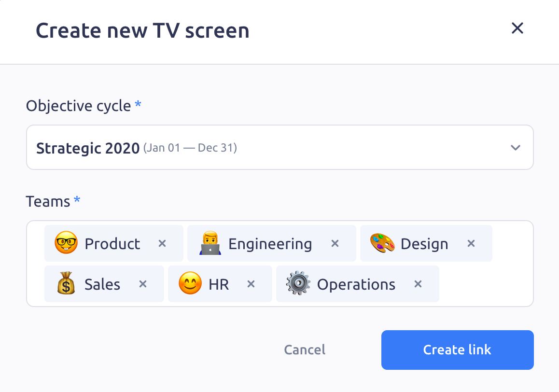The width and height of the screenshot is (559, 392).
Task: Expand the Objective cycle dropdown chevron
Action: click(x=516, y=148)
